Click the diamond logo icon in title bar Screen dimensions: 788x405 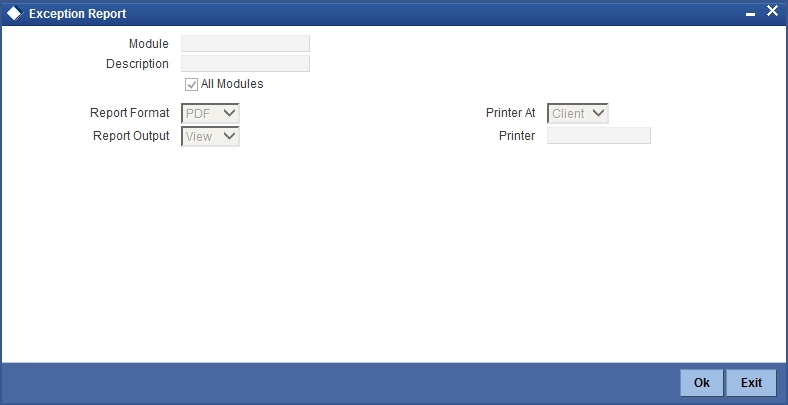(15, 14)
